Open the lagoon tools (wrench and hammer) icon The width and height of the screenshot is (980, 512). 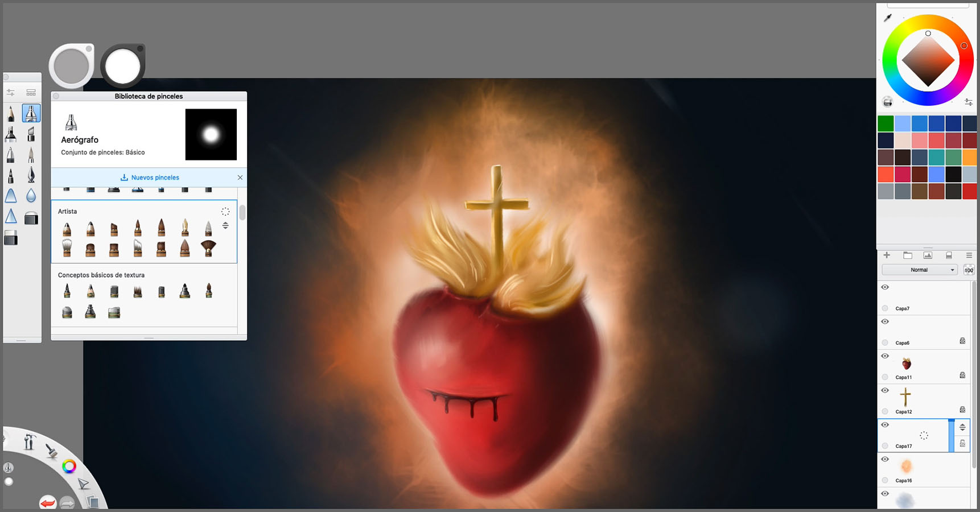pyautogui.click(x=29, y=441)
